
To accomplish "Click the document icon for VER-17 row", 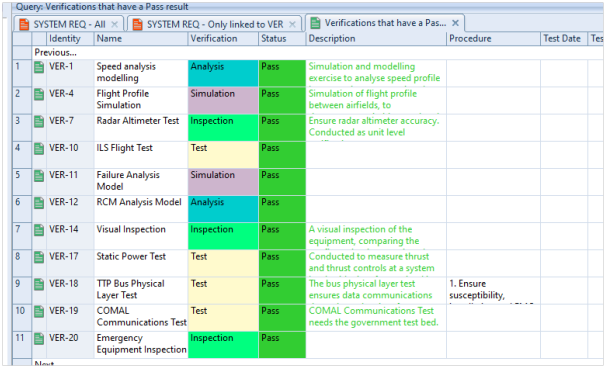I will [39, 257].
